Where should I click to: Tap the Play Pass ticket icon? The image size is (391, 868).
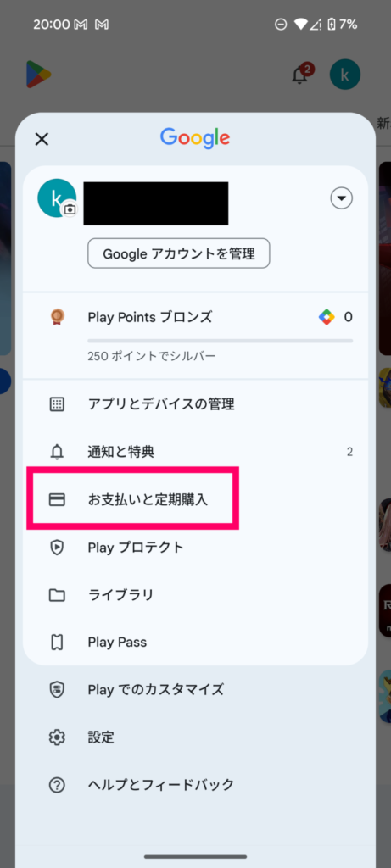point(57,643)
